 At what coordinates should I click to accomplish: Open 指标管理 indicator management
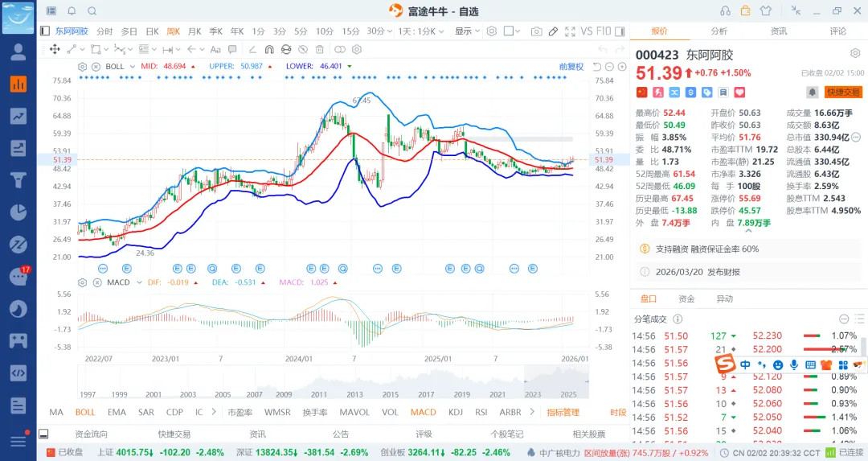[563, 412]
